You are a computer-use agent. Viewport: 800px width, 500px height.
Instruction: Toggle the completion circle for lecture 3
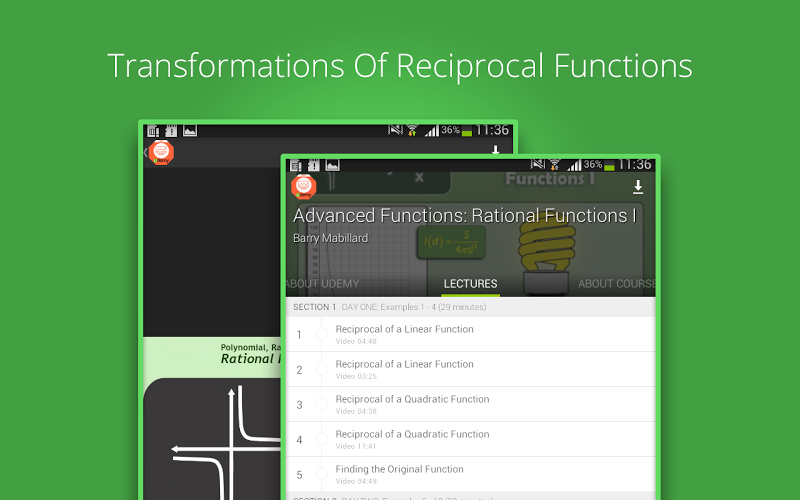click(x=321, y=404)
